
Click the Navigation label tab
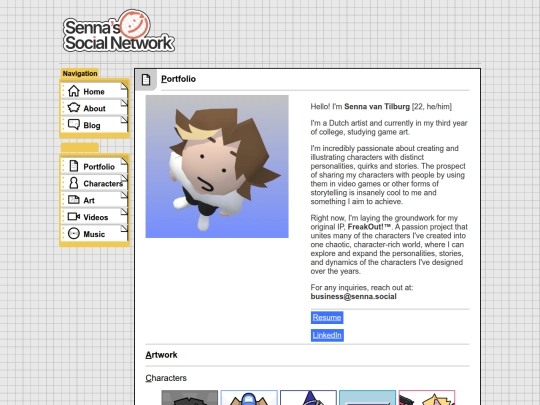pyautogui.click(x=80, y=73)
